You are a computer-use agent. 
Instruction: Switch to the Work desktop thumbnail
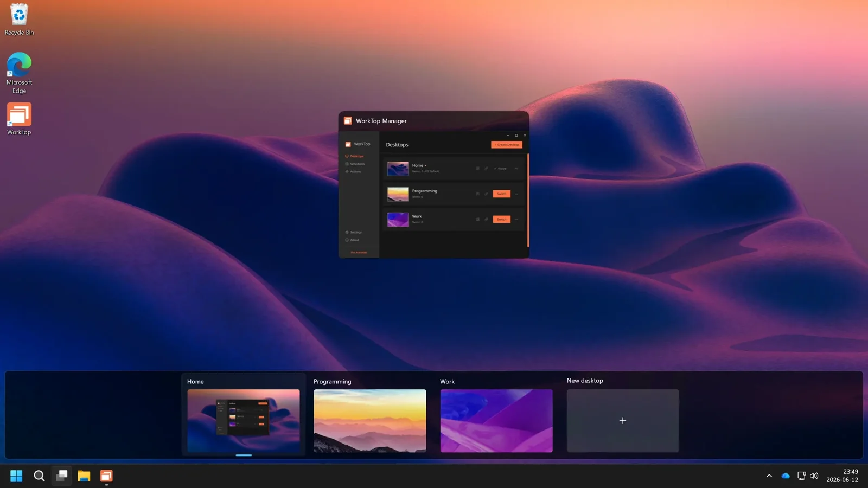[496, 421]
